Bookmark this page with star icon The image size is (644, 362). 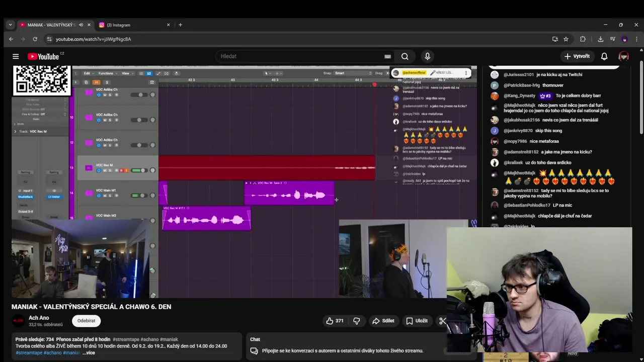[566, 39]
